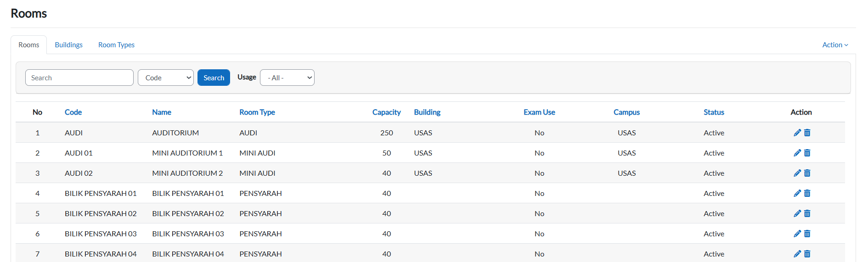This screenshot has width=868, height=262.
Task: Switch to the Buildings tab
Action: 68,45
